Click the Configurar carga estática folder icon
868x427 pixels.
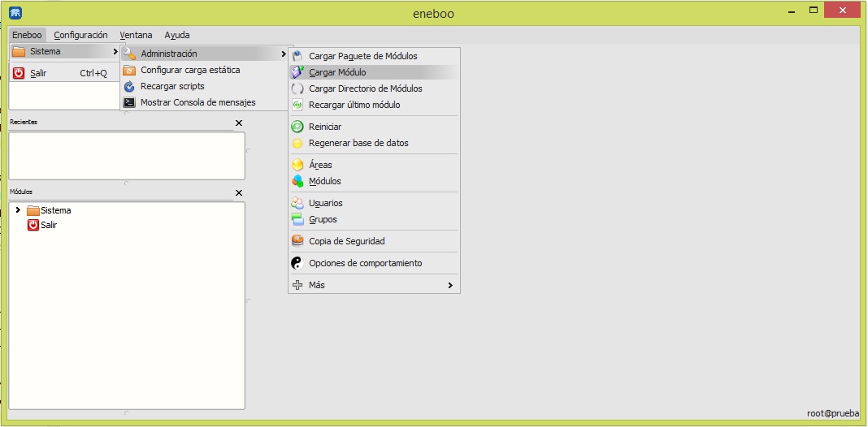[x=129, y=71]
